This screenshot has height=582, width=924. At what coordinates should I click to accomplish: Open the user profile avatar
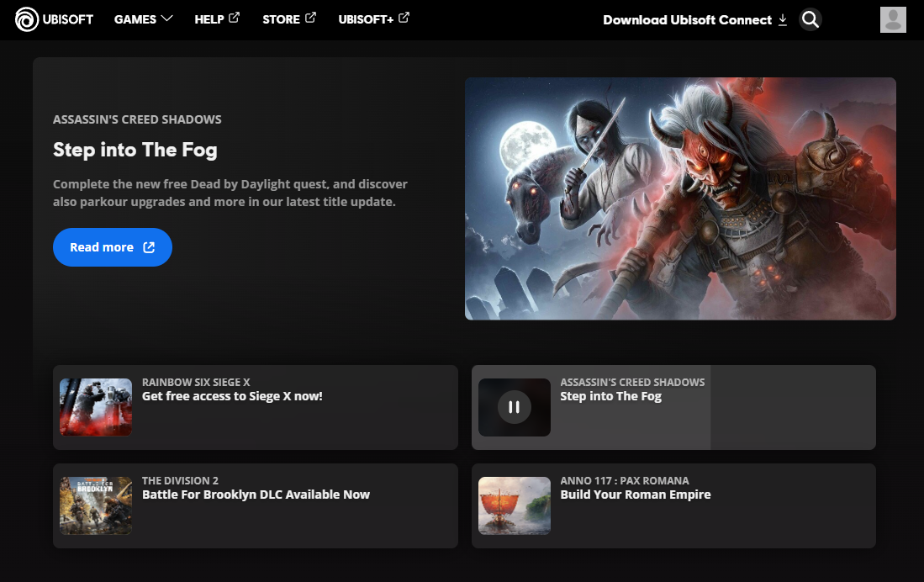(x=893, y=19)
